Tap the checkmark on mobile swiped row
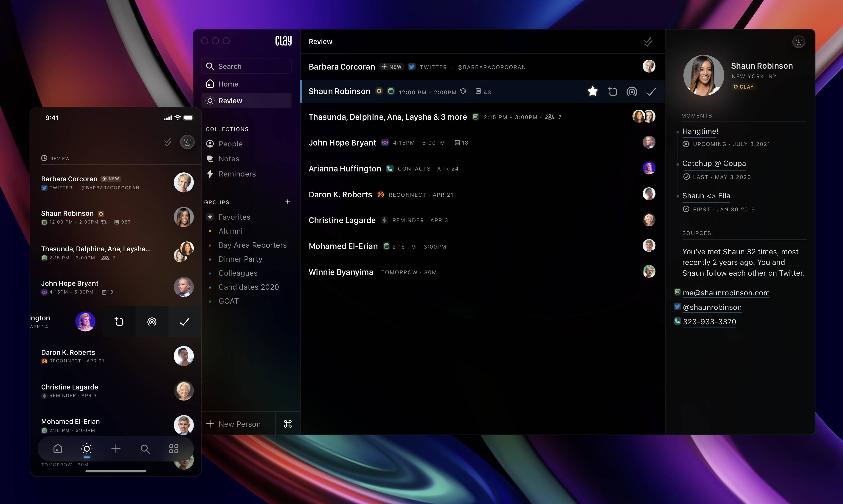Screen dimensions: 843x504 tap(184, 322)
